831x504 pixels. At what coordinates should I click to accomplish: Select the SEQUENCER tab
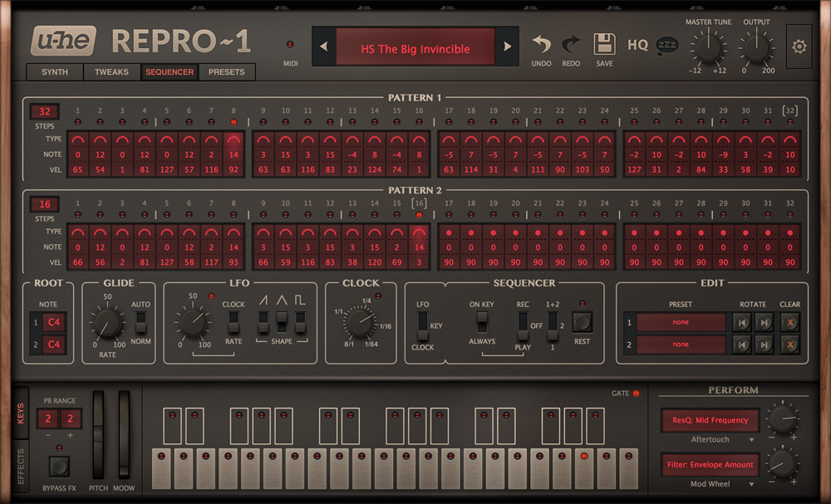(x=170, y=72)
